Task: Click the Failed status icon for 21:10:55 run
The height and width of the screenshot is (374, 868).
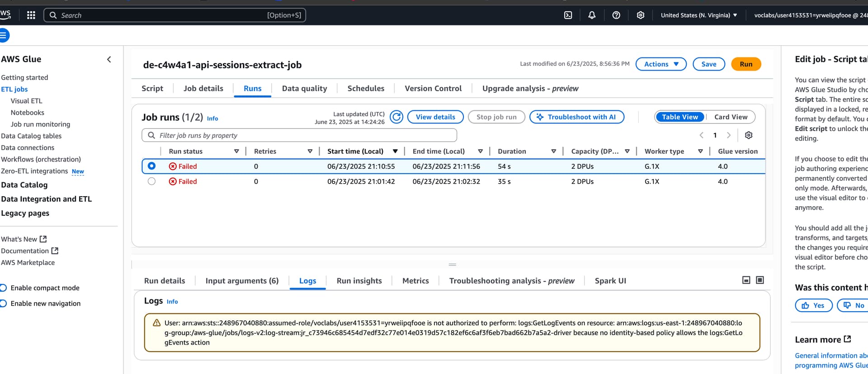Action: click(x=173, y=166)
